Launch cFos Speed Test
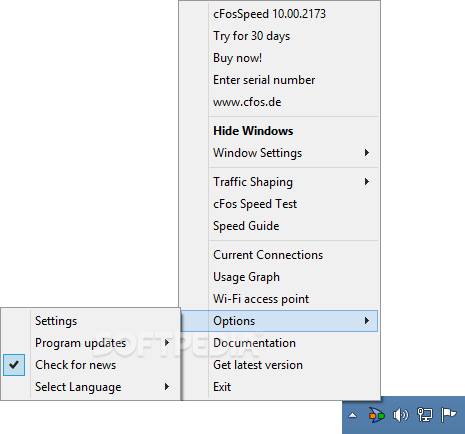Image resolution: width=465 pixels, height=434 pixels. click(x=279, y=204)
